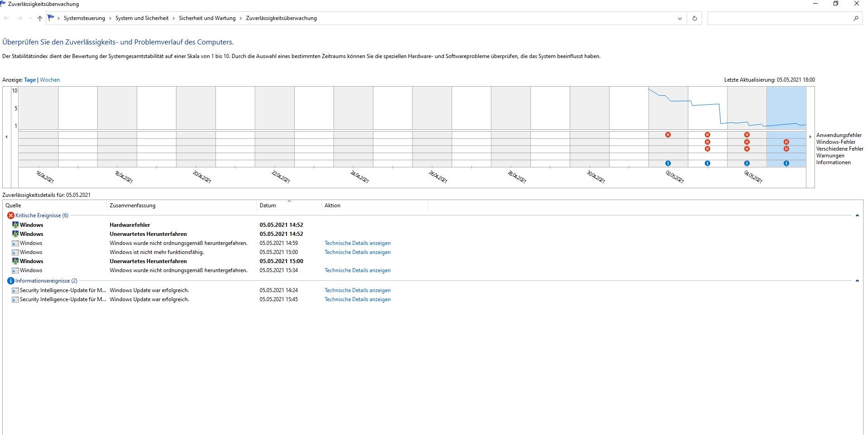Navigate to System und Sicherheit breadcrumb

(142, 18)
